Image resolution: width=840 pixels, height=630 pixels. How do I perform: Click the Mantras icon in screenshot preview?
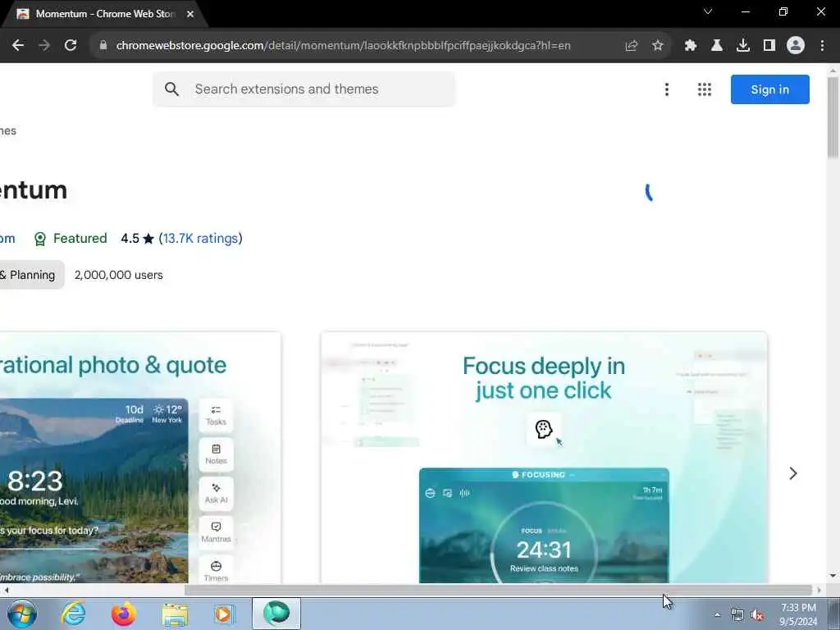coord(216,532)
